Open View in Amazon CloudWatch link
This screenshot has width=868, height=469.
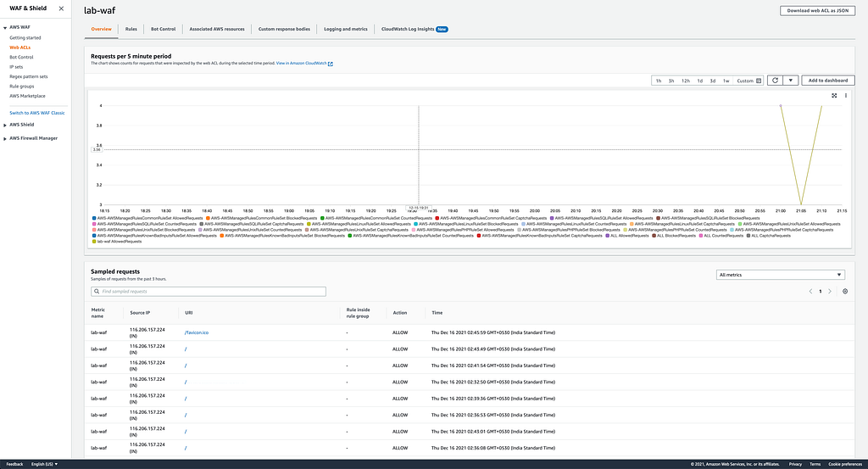tap(302, 63)
